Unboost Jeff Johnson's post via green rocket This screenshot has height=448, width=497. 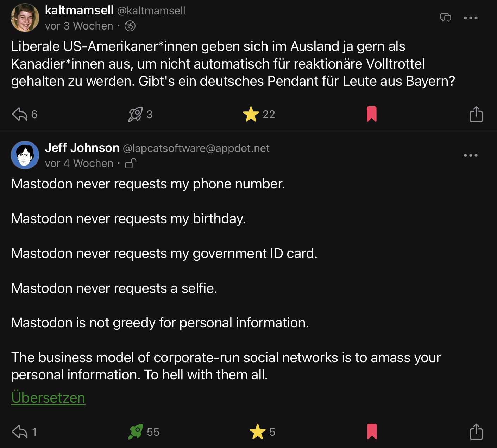[x=136, y=432]
